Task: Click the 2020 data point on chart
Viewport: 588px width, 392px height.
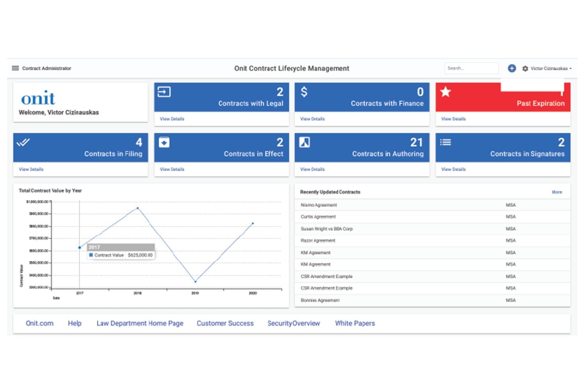Action: 253,223
